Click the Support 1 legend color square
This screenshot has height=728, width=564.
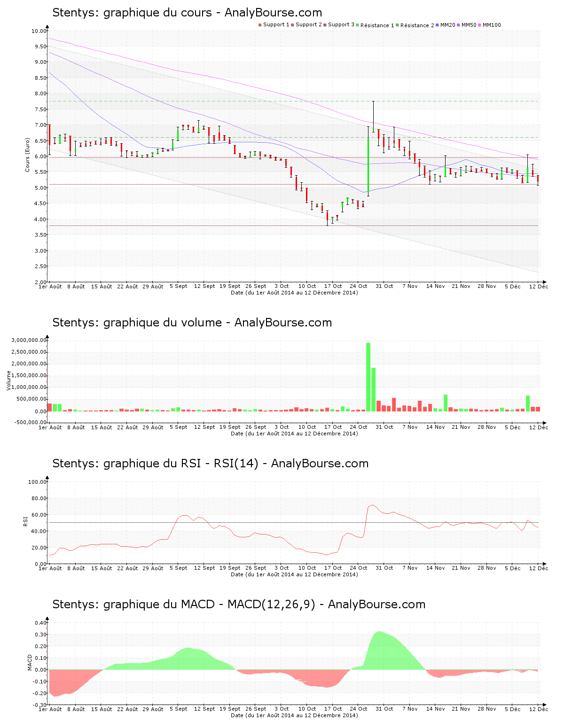260,25
